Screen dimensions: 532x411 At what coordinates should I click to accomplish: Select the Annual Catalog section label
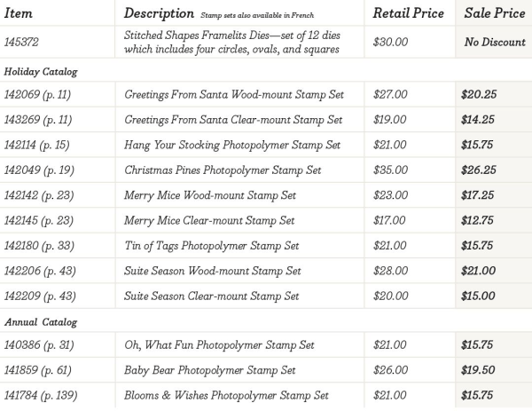(x=40, y=321)
